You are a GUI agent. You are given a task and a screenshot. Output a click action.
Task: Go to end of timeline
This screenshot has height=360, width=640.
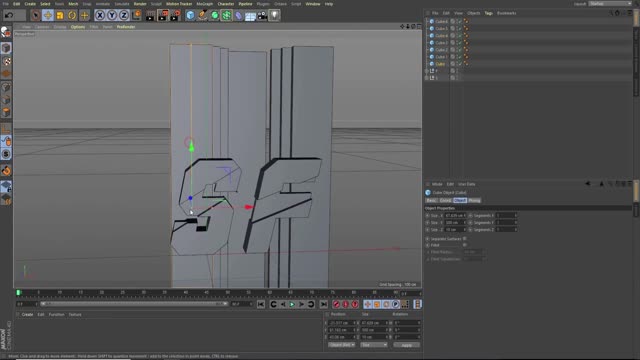coord(324,304)
